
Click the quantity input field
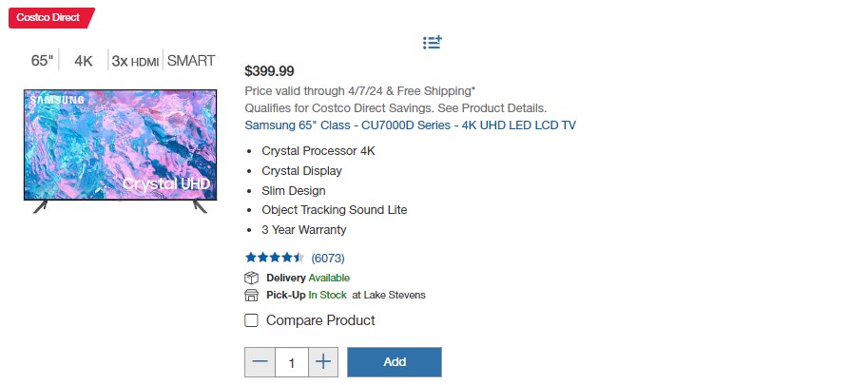(x=292, y=362)
